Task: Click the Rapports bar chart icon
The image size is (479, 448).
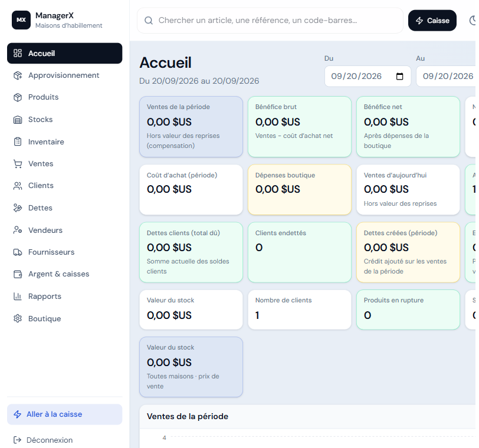Action: 18,297
